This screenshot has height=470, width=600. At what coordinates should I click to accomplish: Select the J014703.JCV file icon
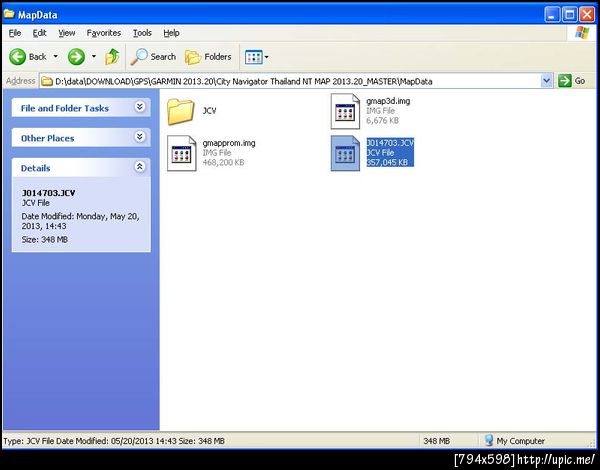[x=345, y=153]
